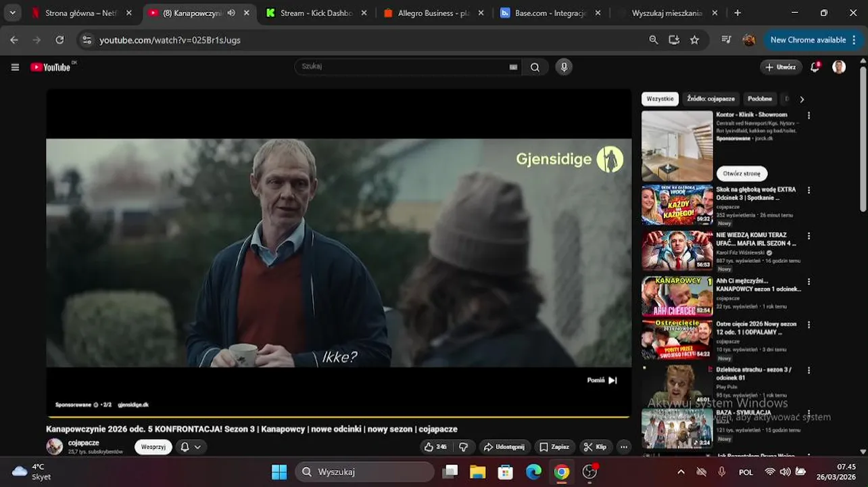
Task: Open Microsoft Store from taskbar
Action: click(x=506, y=471)
